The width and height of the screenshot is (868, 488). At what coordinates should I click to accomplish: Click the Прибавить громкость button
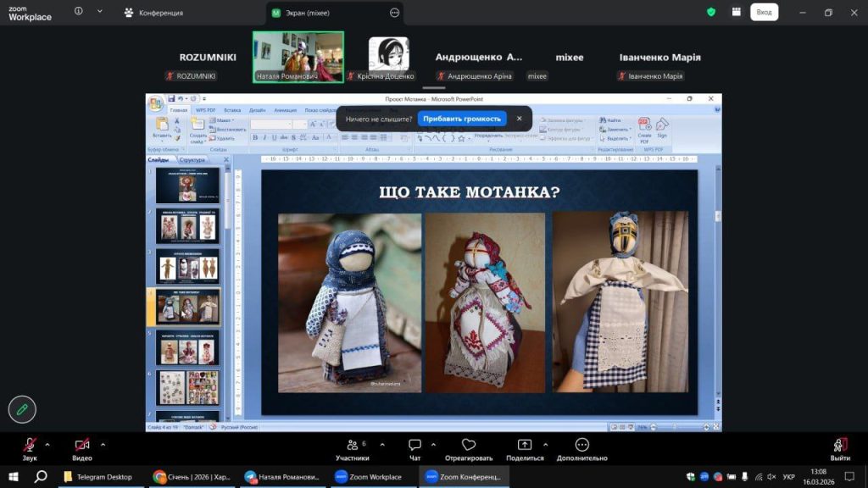pyautogui.click(x=462, y=119)
